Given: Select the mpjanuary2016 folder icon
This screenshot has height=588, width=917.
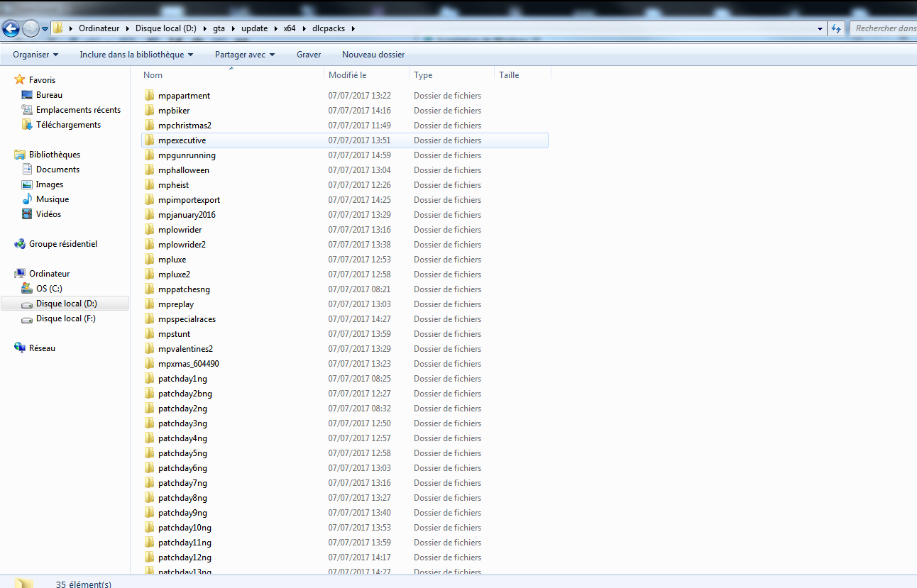Looking at the screenshot, I should point(149,214).
